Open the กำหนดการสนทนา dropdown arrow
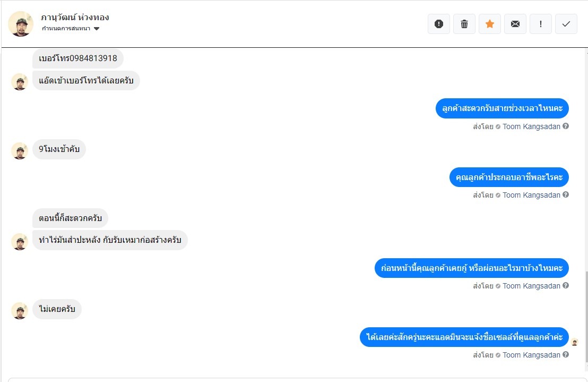Image resolution: width=588 pixels, height=382 pixels. pos(97,29)
